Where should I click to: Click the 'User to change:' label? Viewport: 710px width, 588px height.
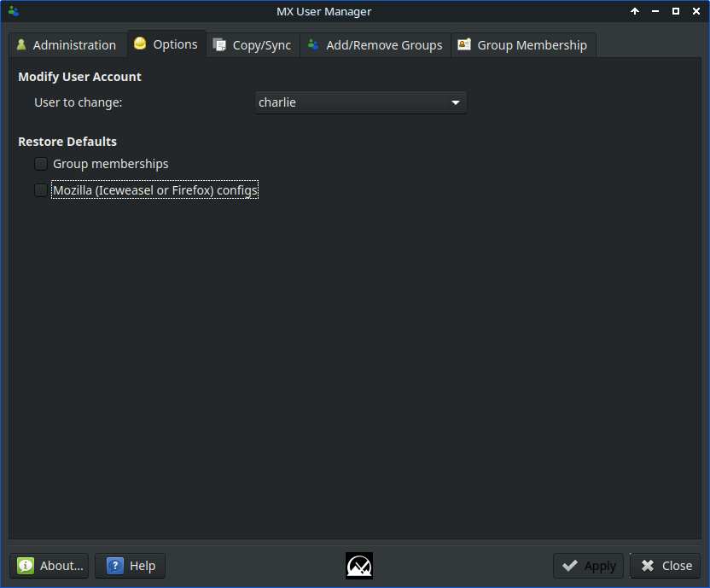coord(79,102)
